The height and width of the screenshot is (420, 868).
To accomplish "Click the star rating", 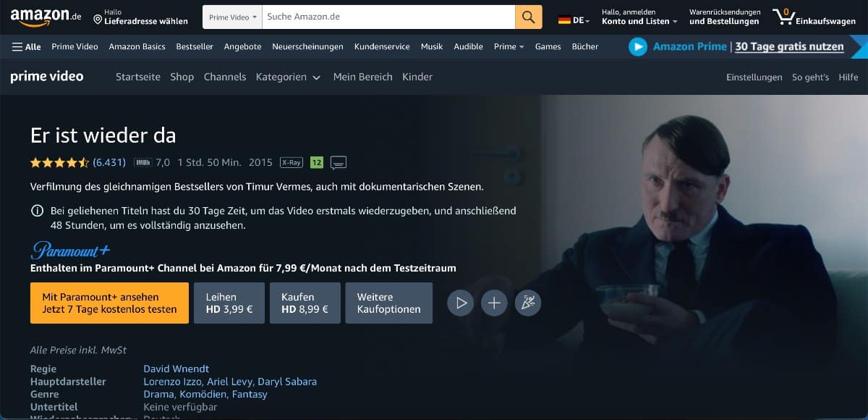I will [x=60, y=162].
